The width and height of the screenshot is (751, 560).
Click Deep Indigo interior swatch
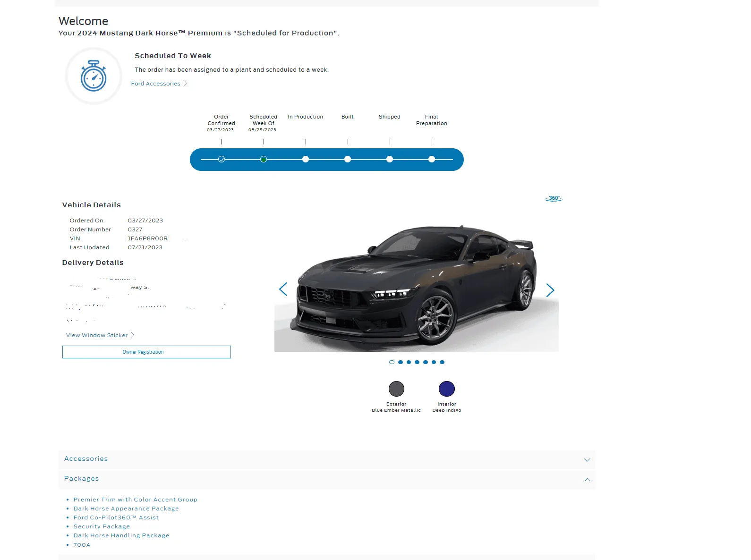[x=447, y=389]
